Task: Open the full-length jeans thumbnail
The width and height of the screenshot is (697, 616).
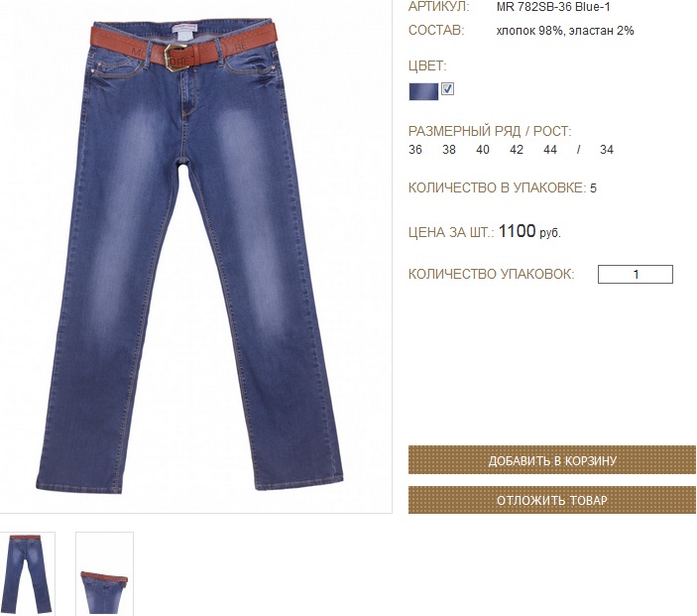Action: [28, 573]
